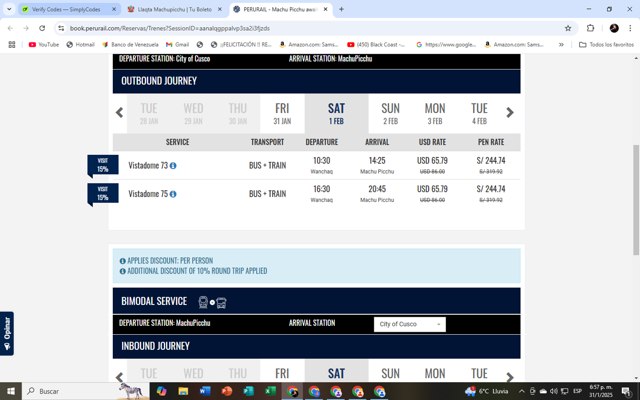Show next inbound dates arrow

(510, 377)
